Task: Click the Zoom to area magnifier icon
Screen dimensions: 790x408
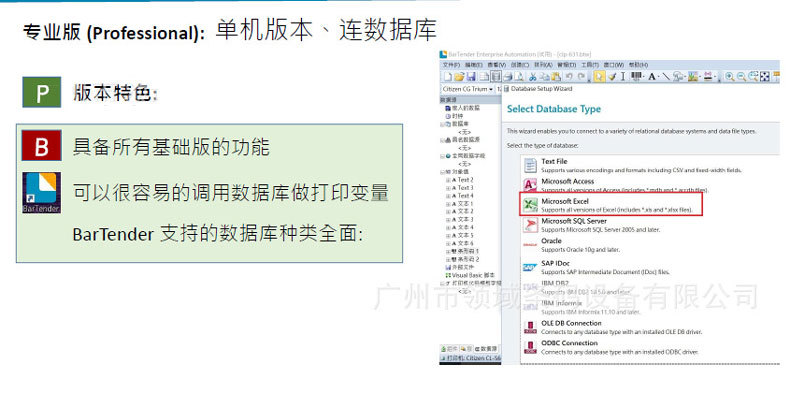Action: (753, 77)
